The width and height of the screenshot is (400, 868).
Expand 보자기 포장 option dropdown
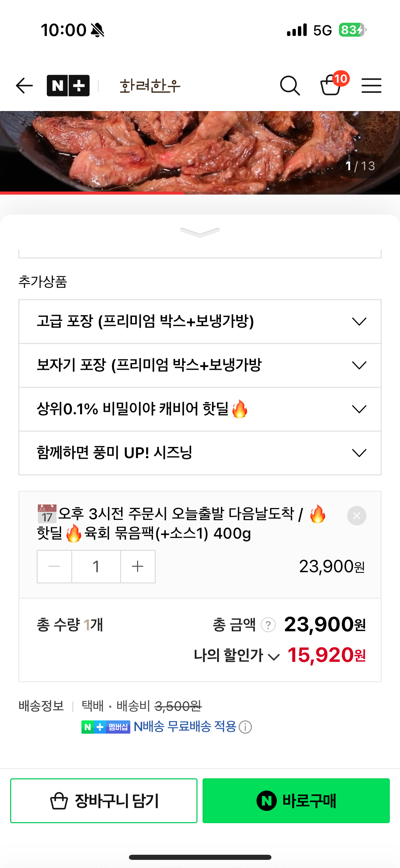point(200,365)
